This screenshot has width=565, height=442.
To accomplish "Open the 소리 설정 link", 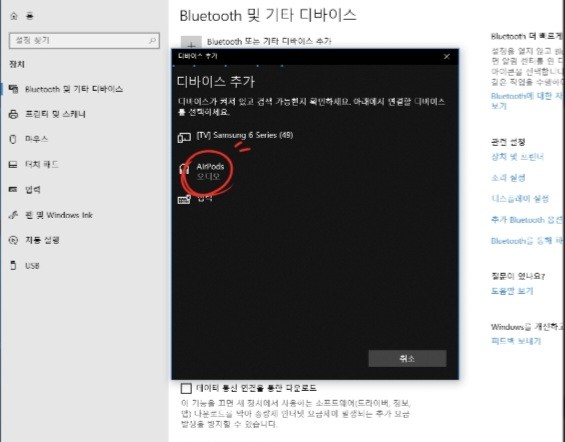I will pyautogui.click(x=508, y=178).
